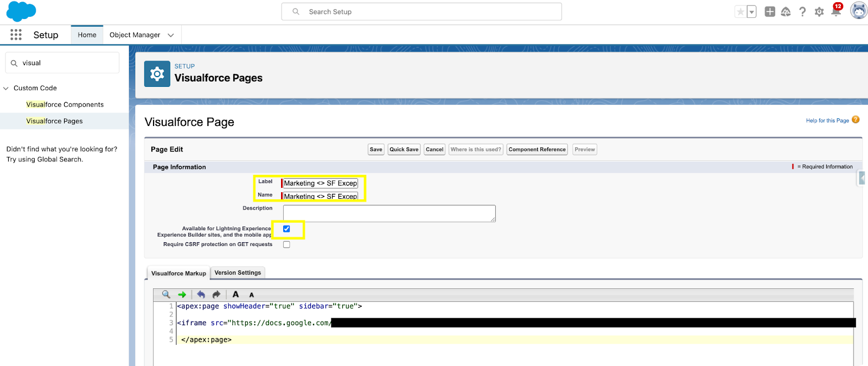Expand the Object Manager chevron menu
868x366 pixels.
[171, 35]
